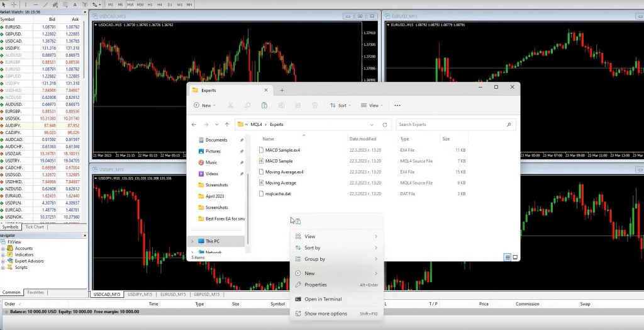The height and width of the screenshot is (330, 644).
Task: Open Music in Explorer sidebar
Action: [x=211, y=162]
